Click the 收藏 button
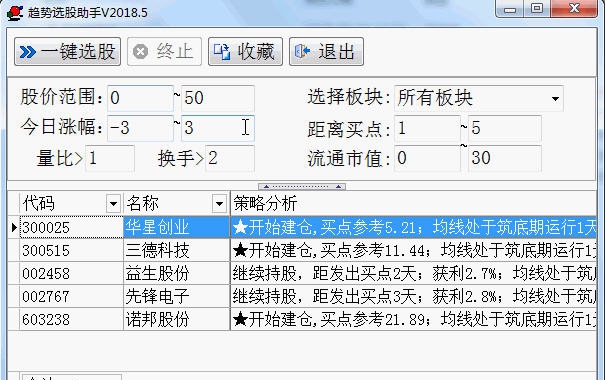 [x=245, y=51]
